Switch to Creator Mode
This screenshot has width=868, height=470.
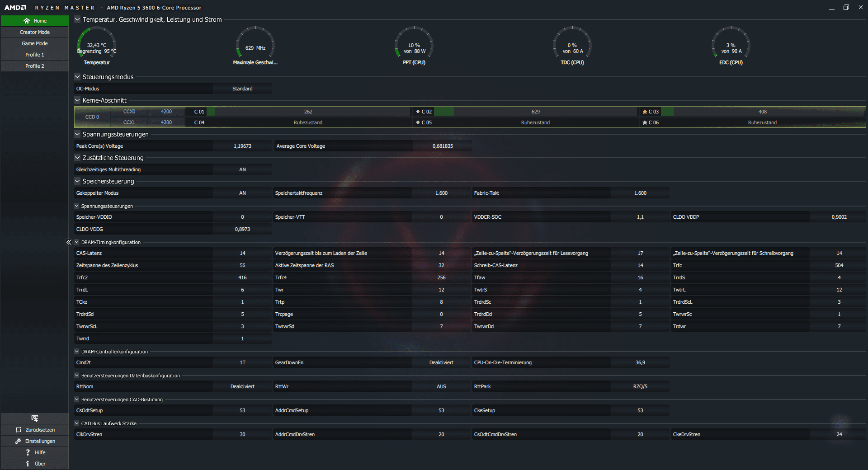click(35, 32)
